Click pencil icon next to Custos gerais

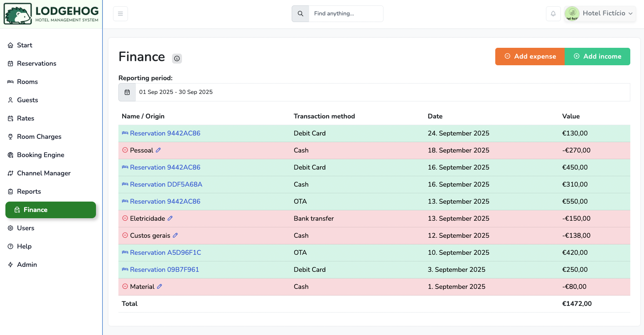[175, 235]
